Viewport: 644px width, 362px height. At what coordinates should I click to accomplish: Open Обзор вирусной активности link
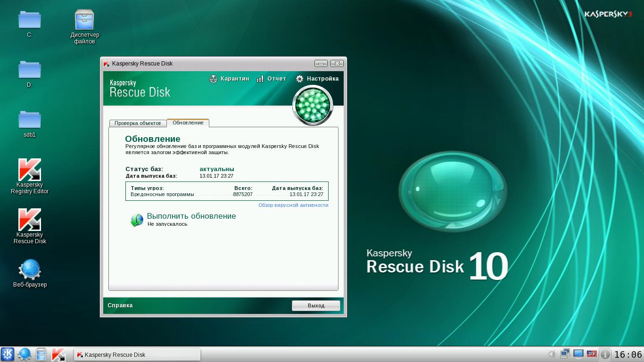(x=293, y=205)
